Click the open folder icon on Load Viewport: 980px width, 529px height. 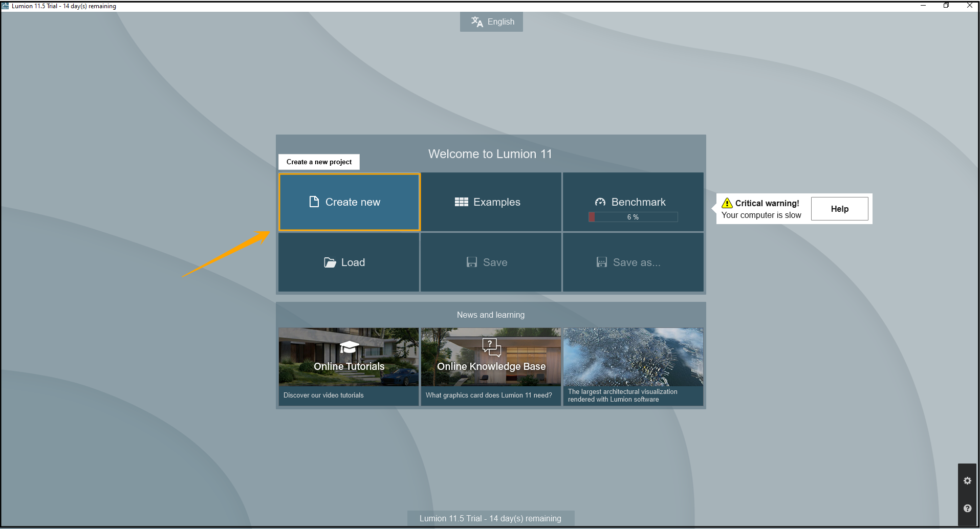(330, 262)
